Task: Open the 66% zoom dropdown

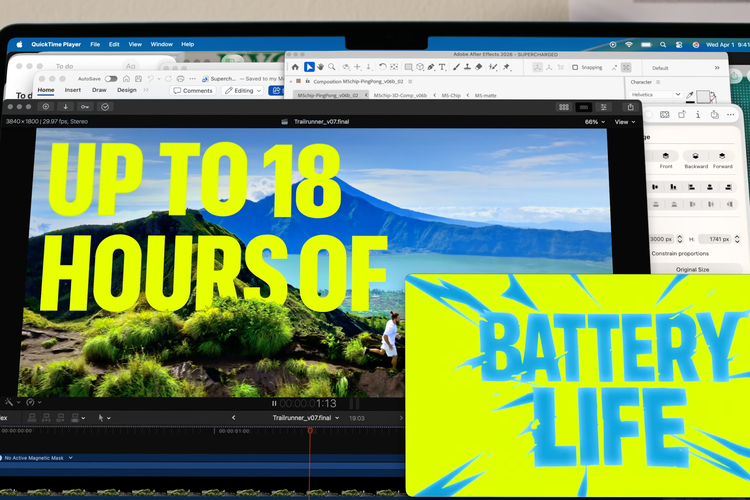Action: 595,122
